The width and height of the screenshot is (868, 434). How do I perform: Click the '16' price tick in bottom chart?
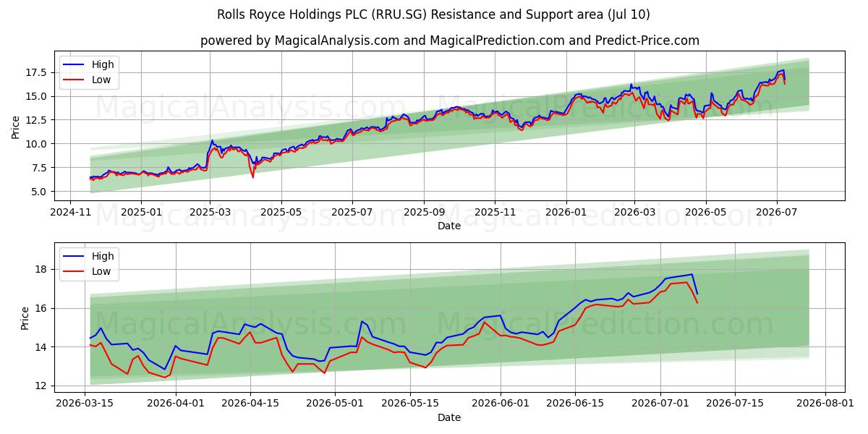click(43, 308)
